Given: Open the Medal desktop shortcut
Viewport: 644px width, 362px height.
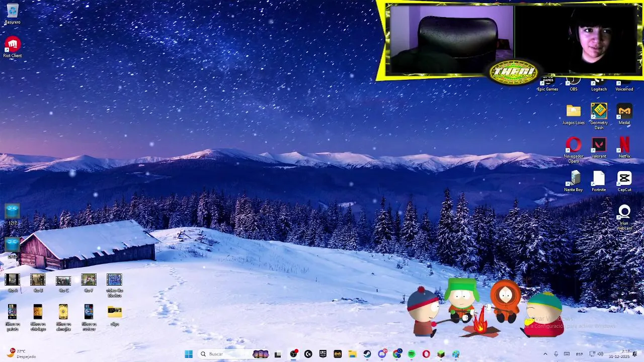Looking at the screenshot, I should point(624,114).
